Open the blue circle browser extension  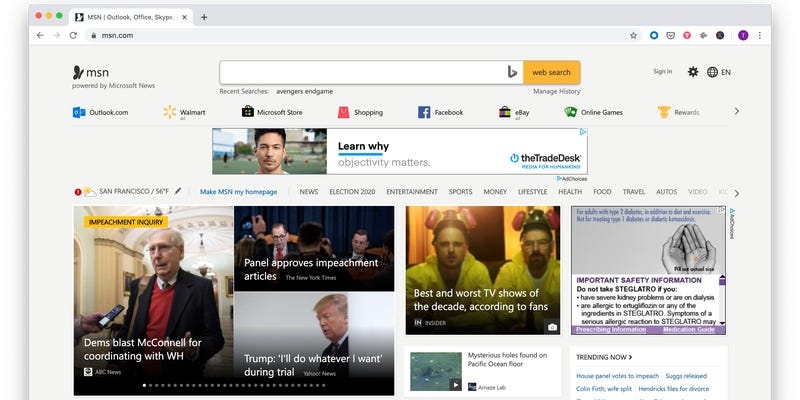point(654,35)
